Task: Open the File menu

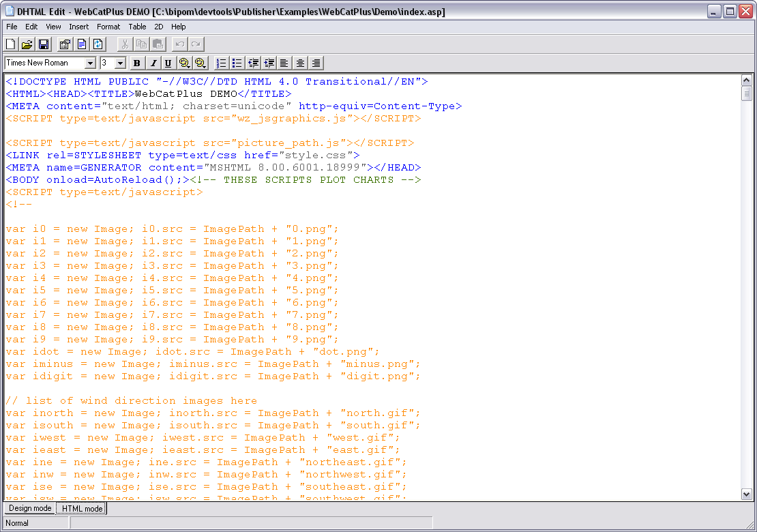Action: pyautogui.click(x=12, y=27)
